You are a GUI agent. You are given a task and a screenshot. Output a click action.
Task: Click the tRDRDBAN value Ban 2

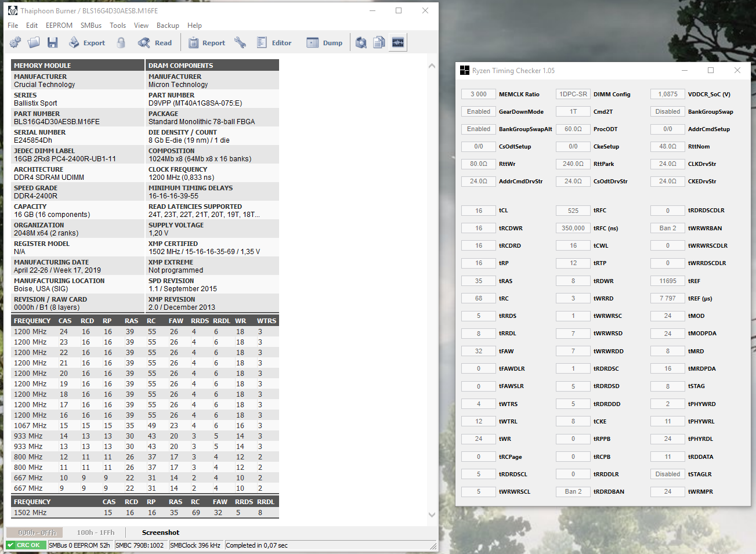point(573,491)
